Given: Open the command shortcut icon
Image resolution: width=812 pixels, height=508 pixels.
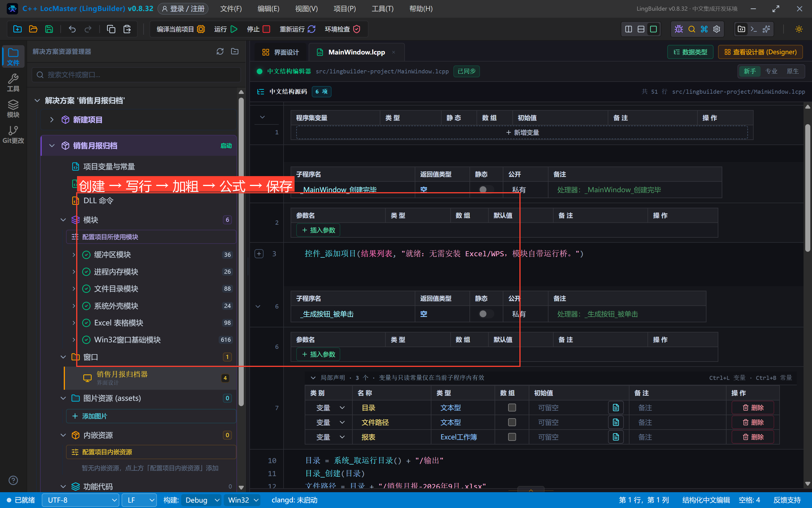Looking at the screenshot, I should tap(704, 29).
